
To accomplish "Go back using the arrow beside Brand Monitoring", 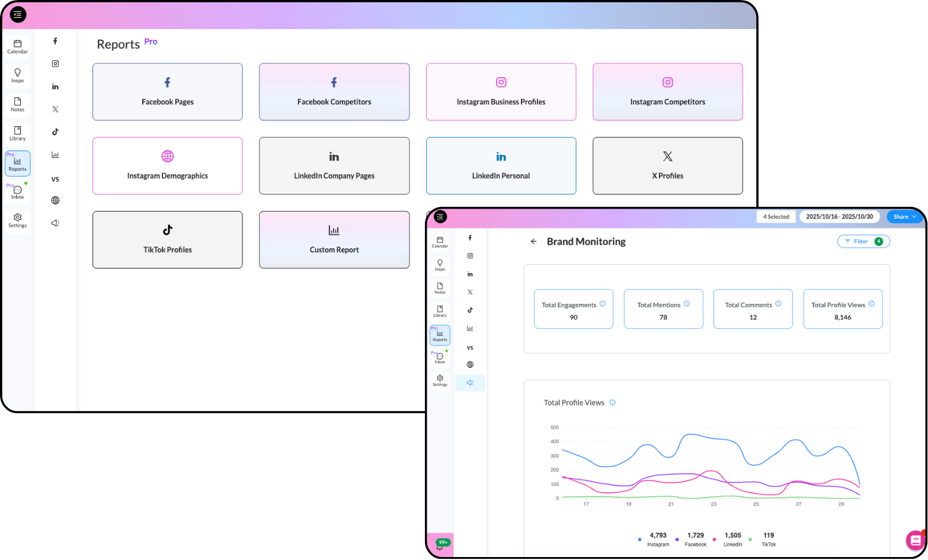I will click(x=534, y=242).
